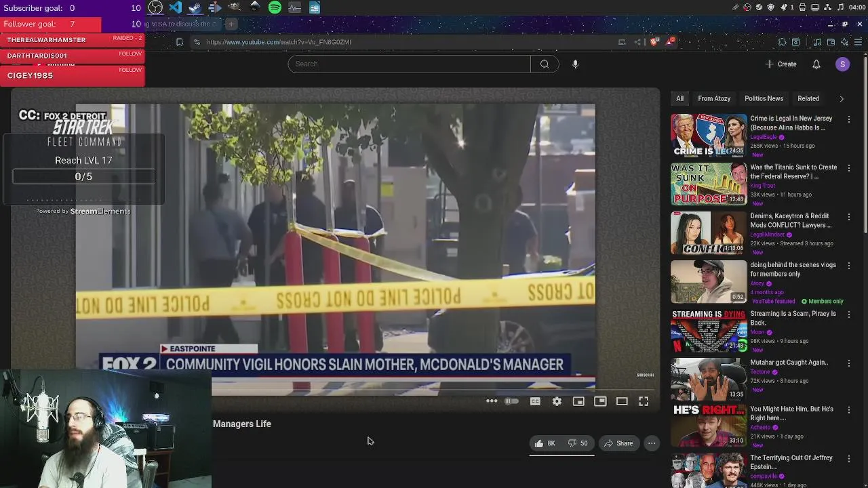
Task: Open Mutahar got Caught Again title
Action: (789, 363)
